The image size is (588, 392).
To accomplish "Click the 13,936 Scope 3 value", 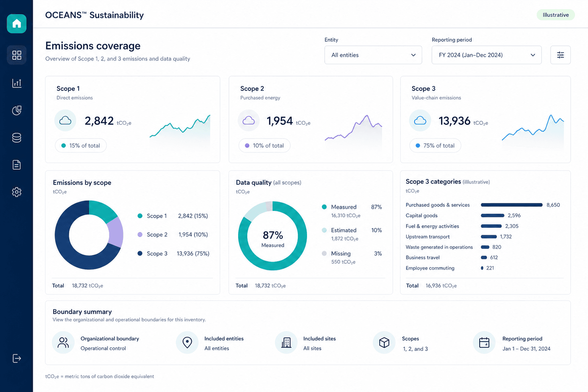I will pyautogui.click(x=454, y=121).
